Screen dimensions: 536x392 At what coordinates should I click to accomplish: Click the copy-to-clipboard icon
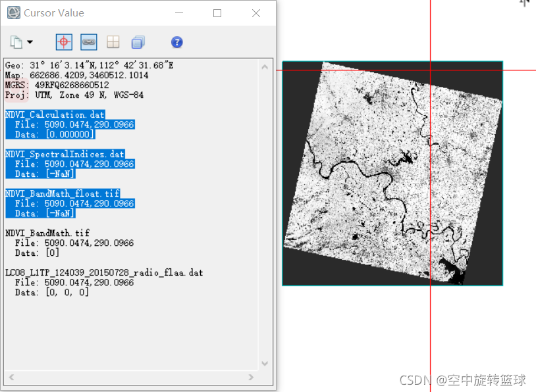(16, 42)
